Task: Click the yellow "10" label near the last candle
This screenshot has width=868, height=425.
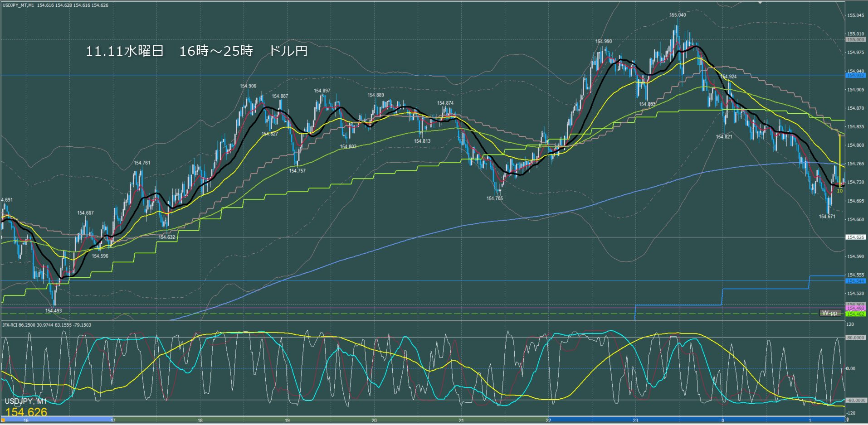Action: pyautogui.click(x=839, y=191)
